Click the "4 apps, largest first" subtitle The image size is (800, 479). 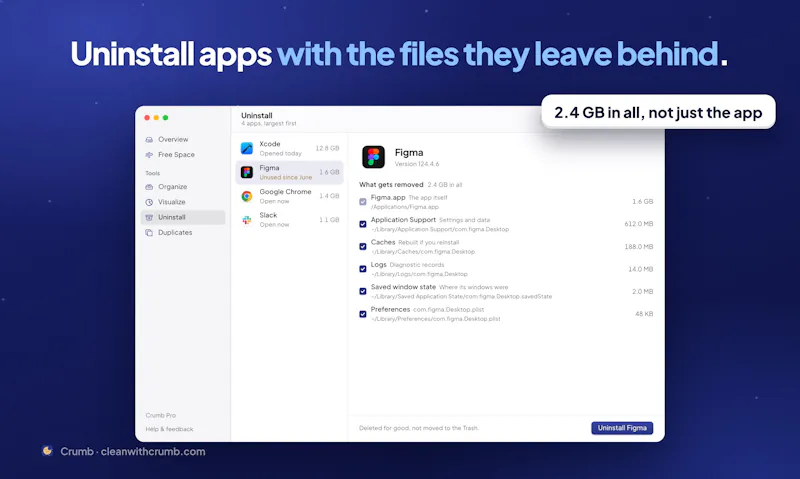269,123
